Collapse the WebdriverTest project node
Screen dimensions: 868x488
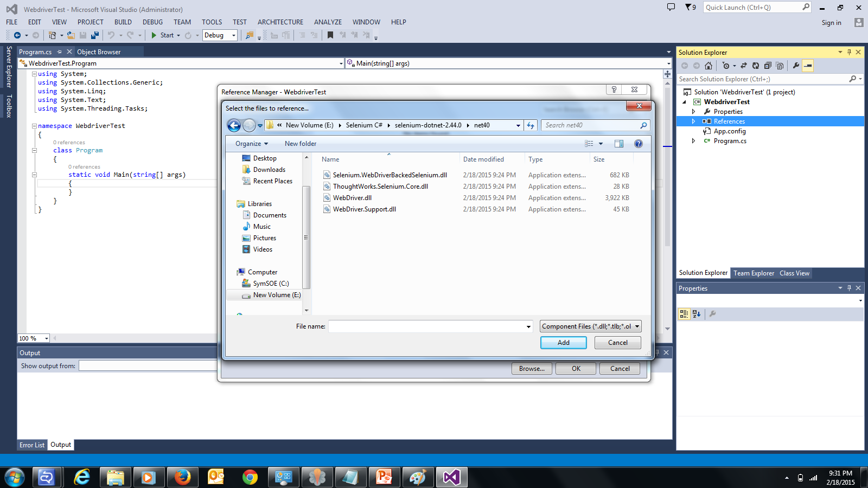point(684,102)
